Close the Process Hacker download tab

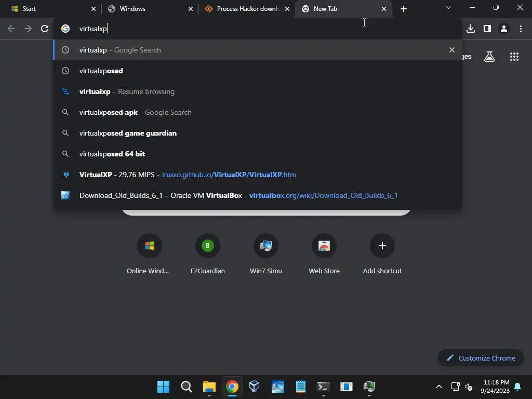[287, 9]
